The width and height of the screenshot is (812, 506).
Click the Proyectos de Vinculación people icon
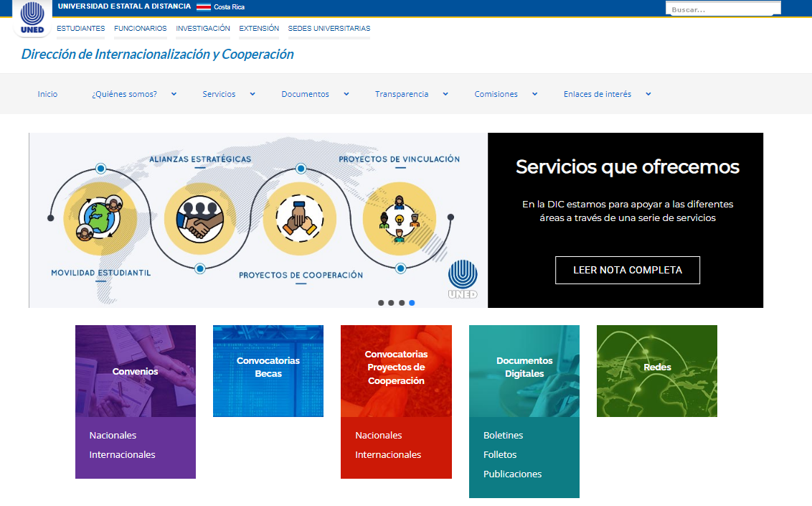click(x=399, y=219)
